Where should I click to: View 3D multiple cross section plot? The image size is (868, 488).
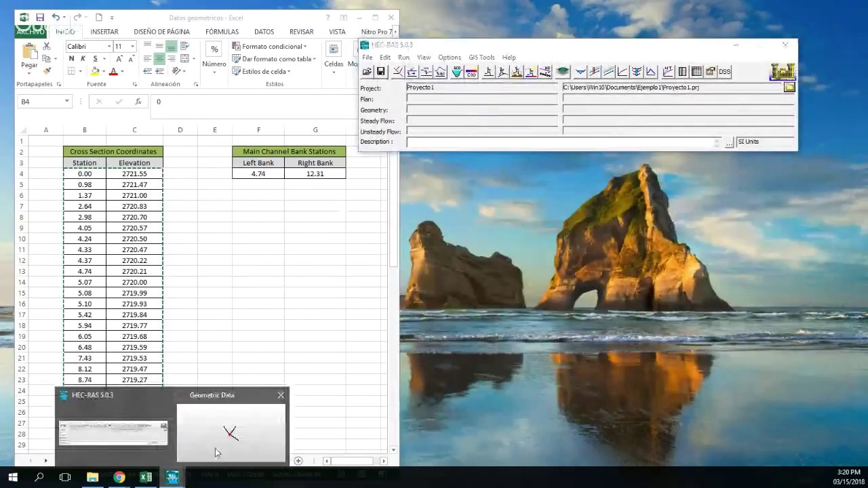[x=636, y=71]
